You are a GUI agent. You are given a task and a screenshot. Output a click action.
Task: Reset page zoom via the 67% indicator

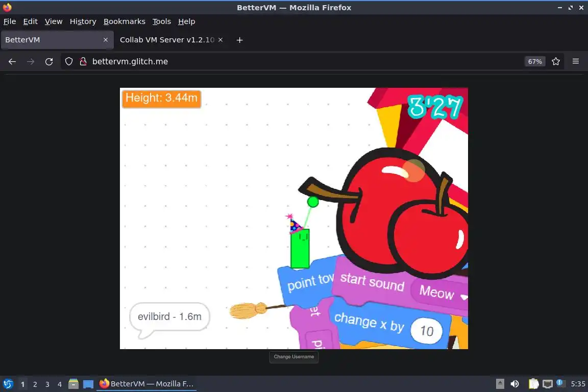tap(535, 62)
